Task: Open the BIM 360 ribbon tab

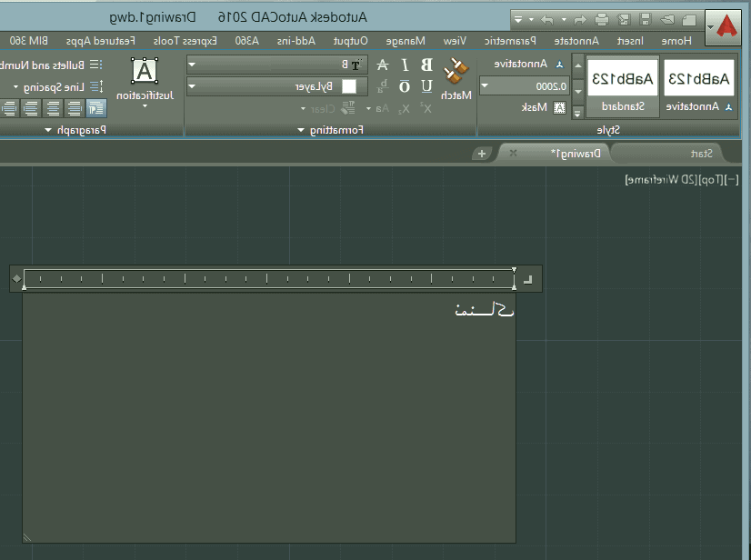Action: (29, 41)
